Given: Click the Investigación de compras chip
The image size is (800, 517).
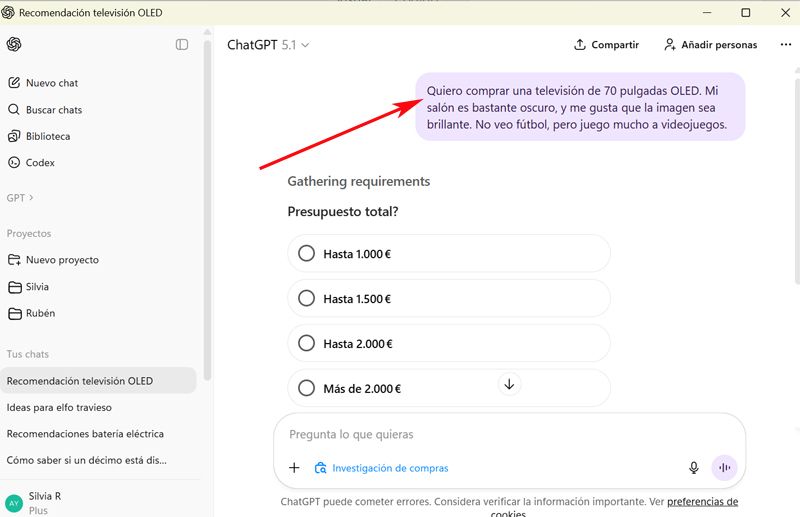Looking at the screenshot, I should 382,468.
